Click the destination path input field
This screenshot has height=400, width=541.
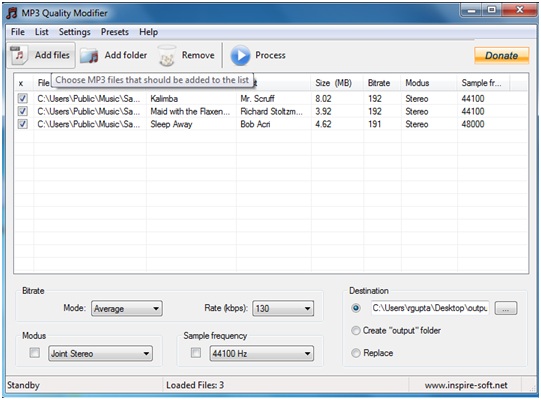point(430,308)
